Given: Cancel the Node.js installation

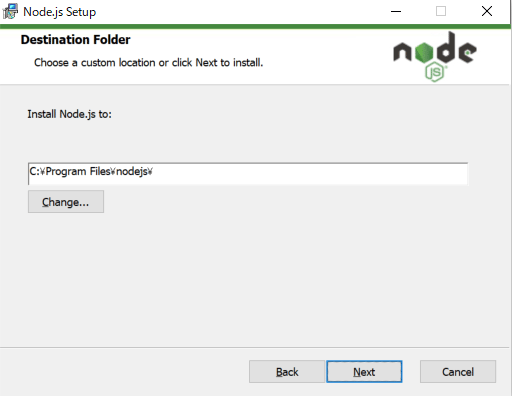Looking at the screenshot, I should pos(458,372).
